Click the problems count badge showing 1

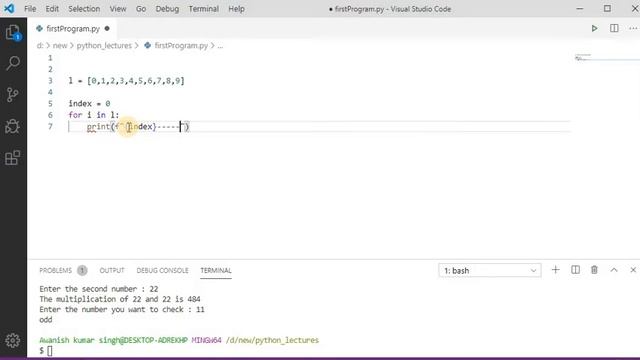[82, 270]
